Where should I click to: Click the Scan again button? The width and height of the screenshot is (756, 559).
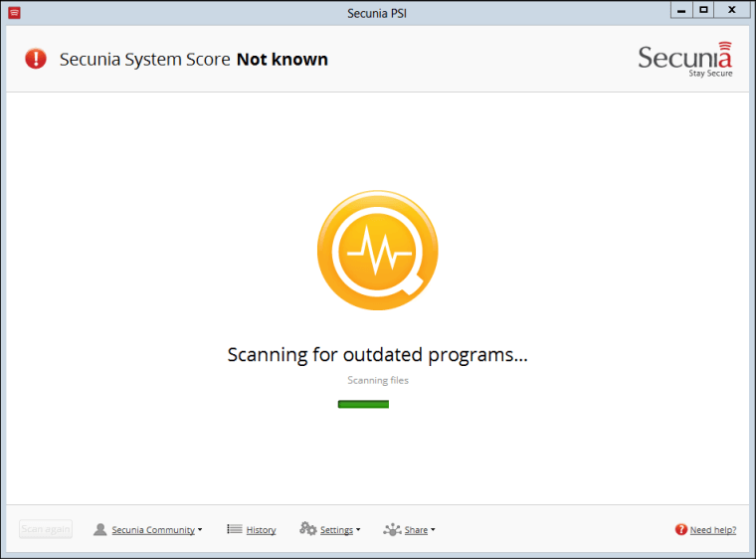(x=46, y=529)
